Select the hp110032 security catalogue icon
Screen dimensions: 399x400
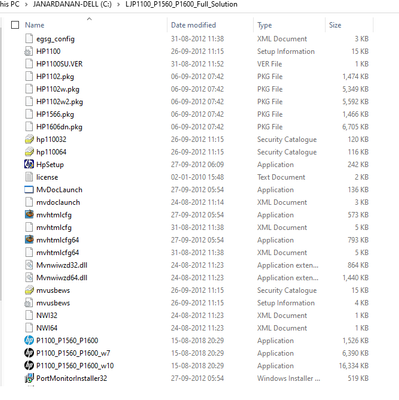click(29, 139)
